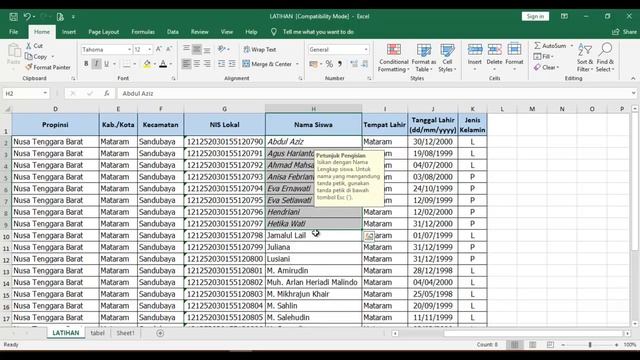Toggle Wrap Text
This screenshot has width=640, height=360.
coord(260,49)
